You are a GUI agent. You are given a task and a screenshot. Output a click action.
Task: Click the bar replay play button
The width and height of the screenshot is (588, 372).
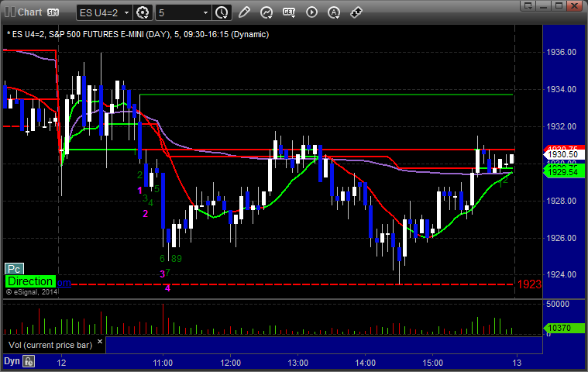pos(311,12)
